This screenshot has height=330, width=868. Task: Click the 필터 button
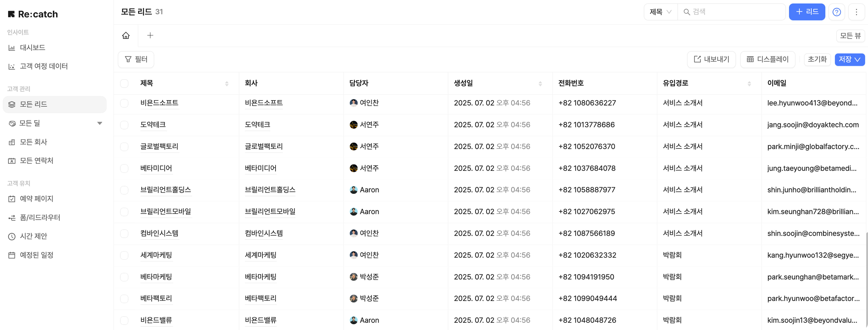[x=136, y=60]
